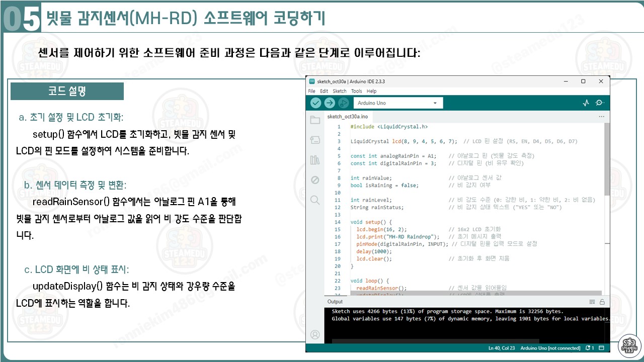644x362 pixels.
Task: Click the LiquidCrystal lcd(8, 9, 4, 5, 6, 7) line
Action: click(464, 142)
